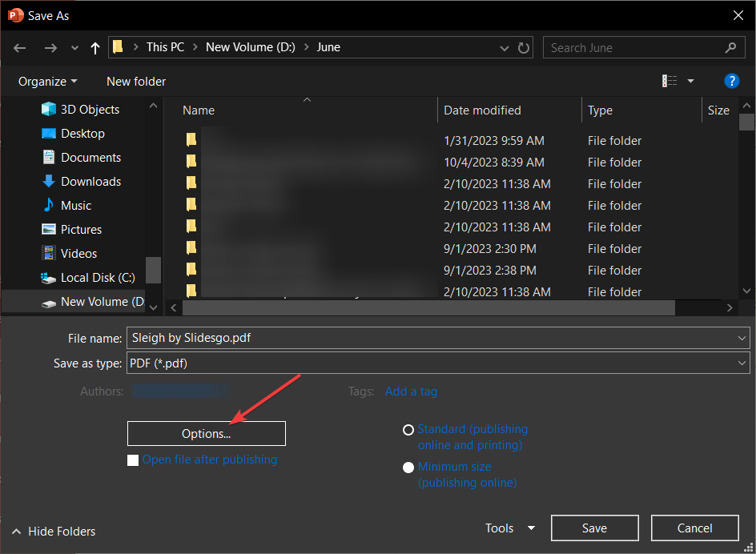Open the recent locations chevron
The height and width of the screenshot is (554, 756).
pos(74,48)
